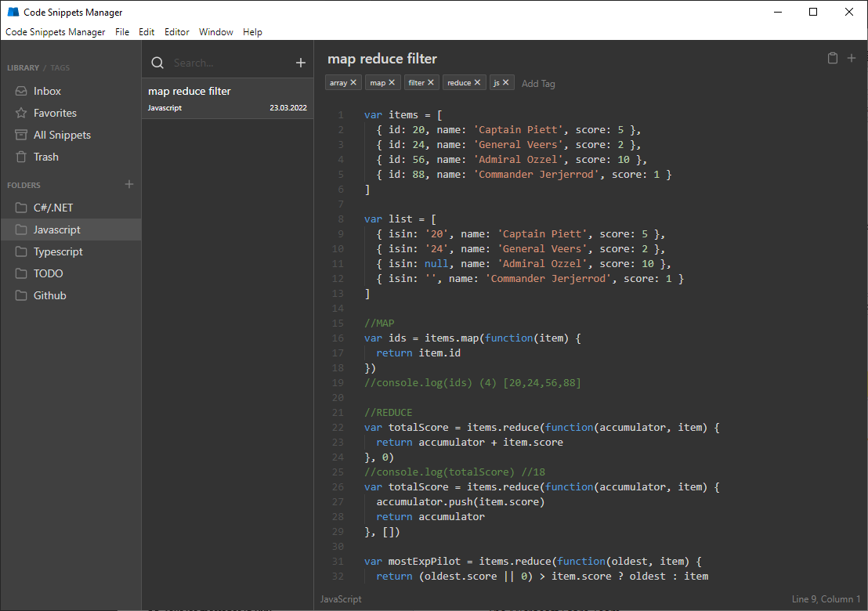This screenshot has height=611, width=868.
Task: Remove the array tag
Action: (x=353, y=82)
